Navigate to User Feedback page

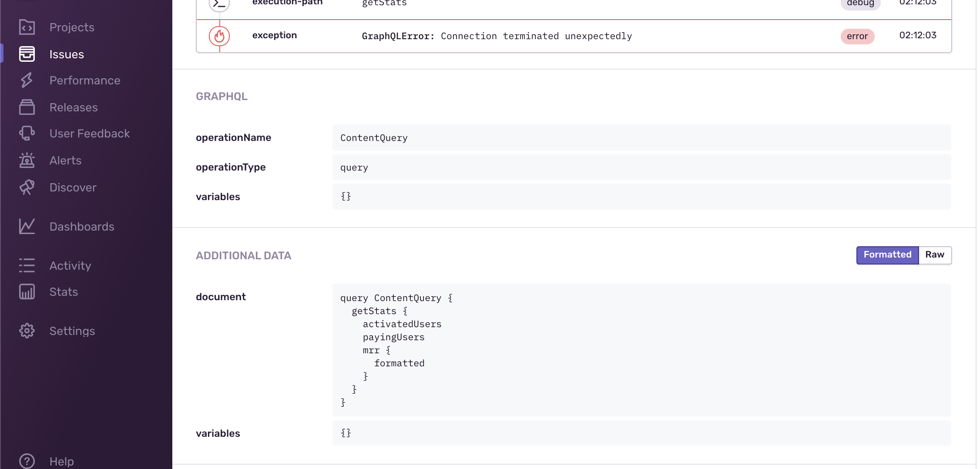90,134
